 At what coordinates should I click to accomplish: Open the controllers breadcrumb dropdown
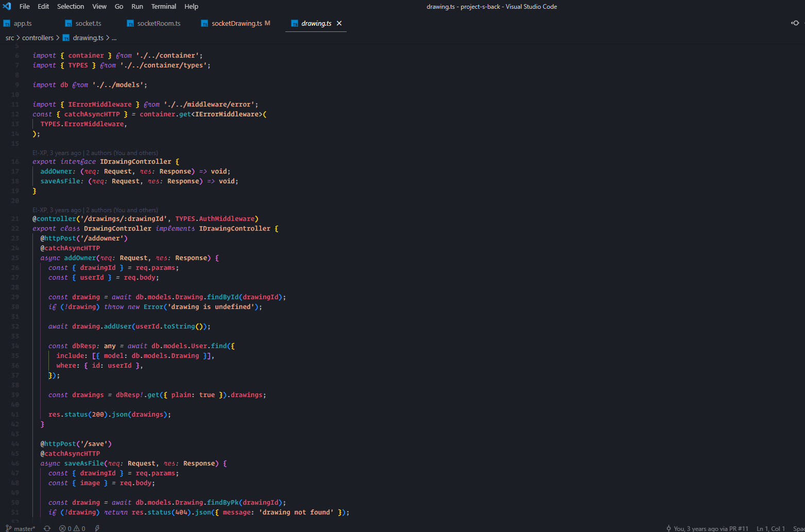pos(38,38)
